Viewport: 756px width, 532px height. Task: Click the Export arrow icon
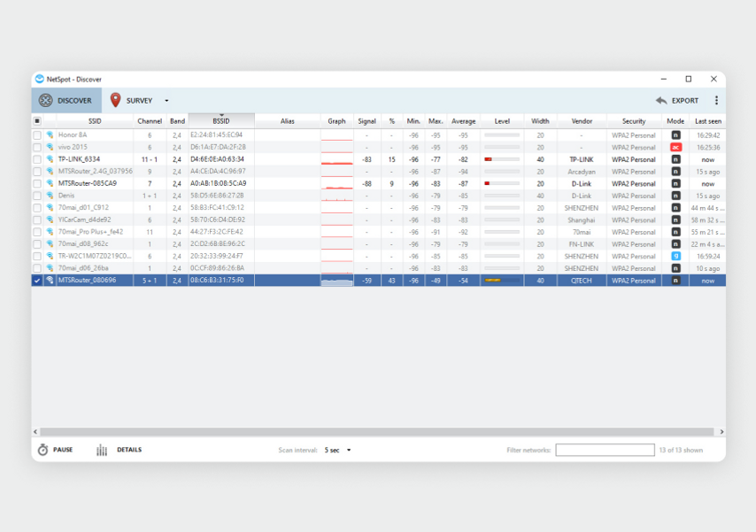(x=661, y=100)
